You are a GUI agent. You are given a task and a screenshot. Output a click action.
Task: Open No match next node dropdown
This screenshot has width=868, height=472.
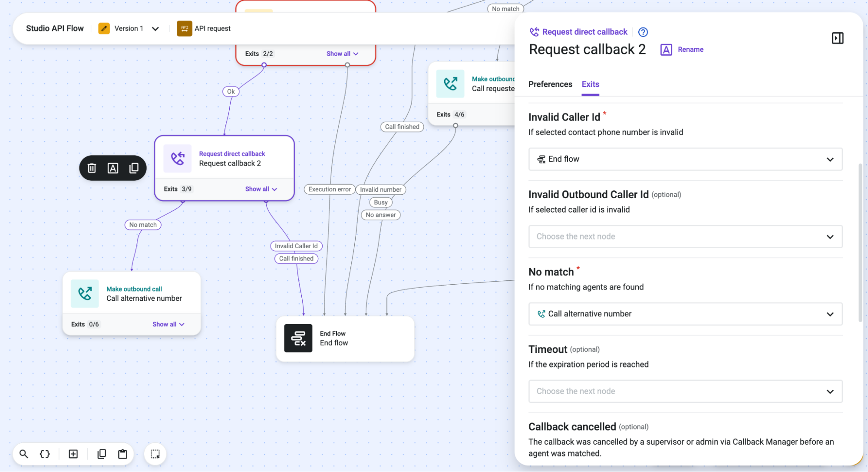(685, 314)
